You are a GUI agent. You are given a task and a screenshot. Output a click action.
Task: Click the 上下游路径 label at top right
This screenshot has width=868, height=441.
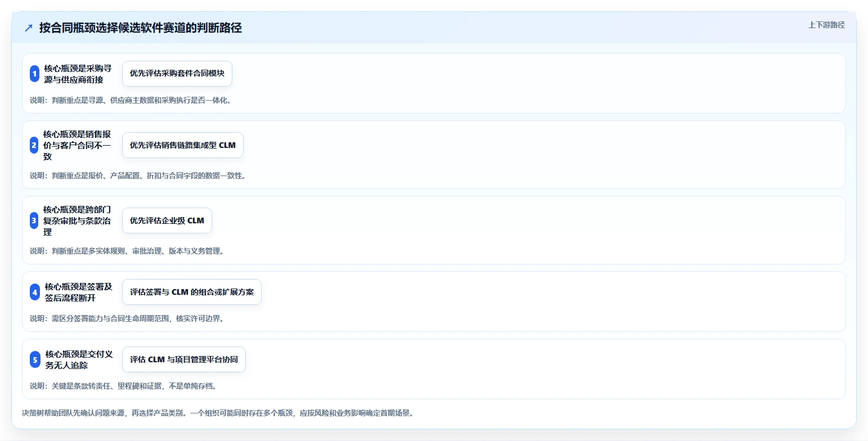pyautogui.click(x=826, y=25)
